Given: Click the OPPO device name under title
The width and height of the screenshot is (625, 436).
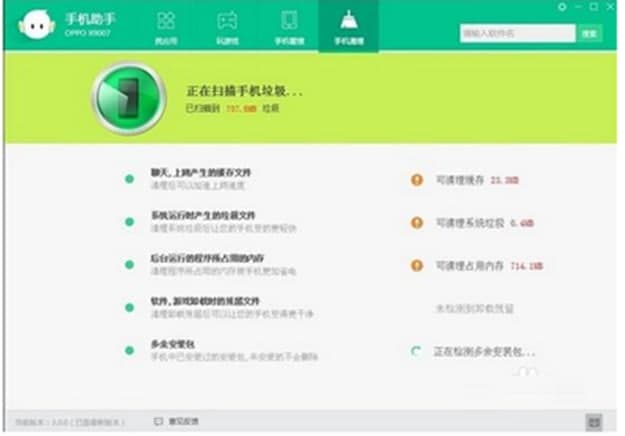Looking at the screenshot, I should 88,33.
